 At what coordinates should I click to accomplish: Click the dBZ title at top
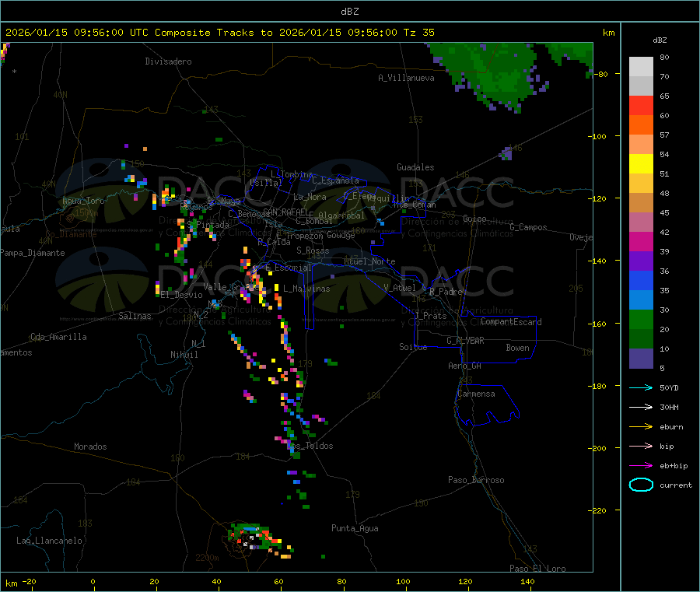point(349,12)
